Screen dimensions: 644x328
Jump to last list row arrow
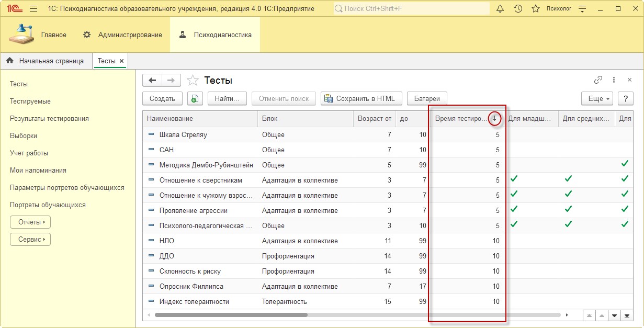(627, 315)
